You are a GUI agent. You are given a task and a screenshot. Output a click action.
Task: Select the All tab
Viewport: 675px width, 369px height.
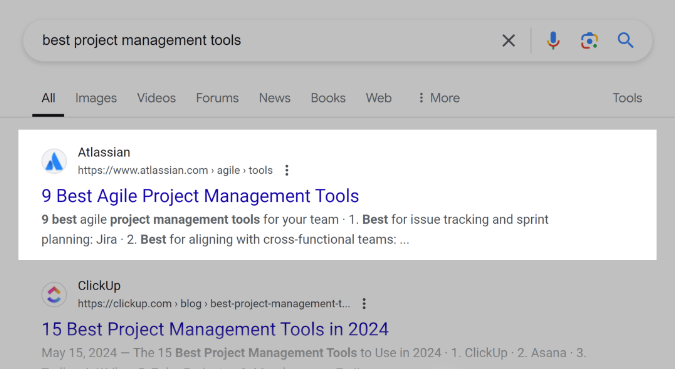[48, 98]
